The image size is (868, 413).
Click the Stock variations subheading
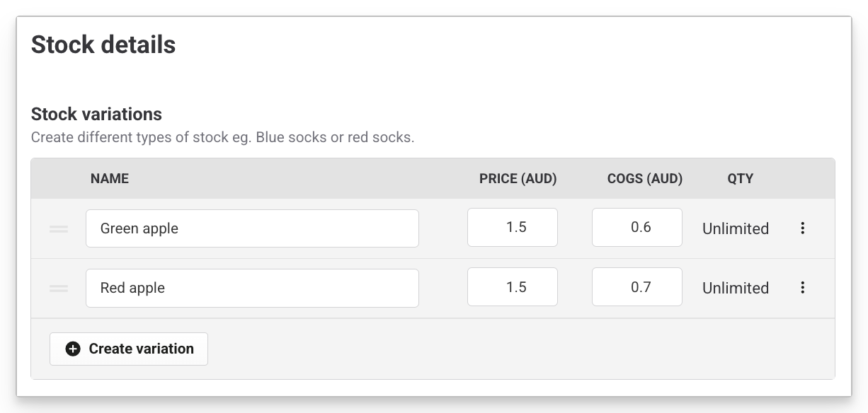click(x=96, y=114)
